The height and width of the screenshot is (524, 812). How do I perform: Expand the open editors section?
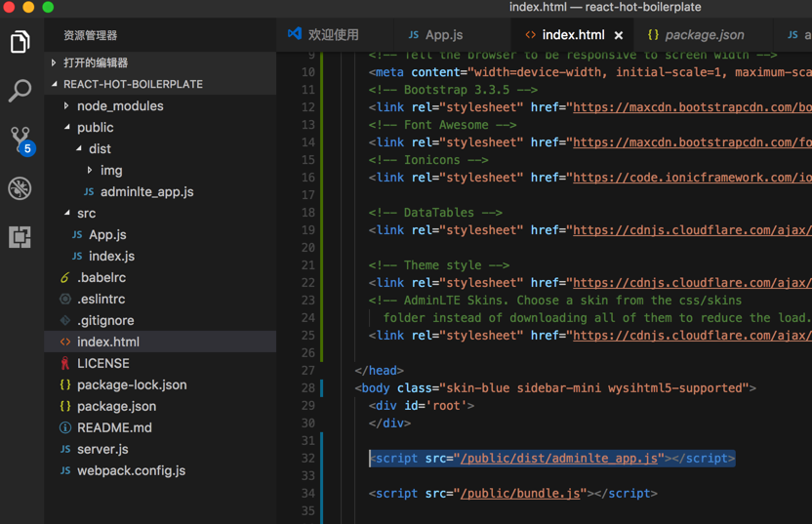coord(96,62)
